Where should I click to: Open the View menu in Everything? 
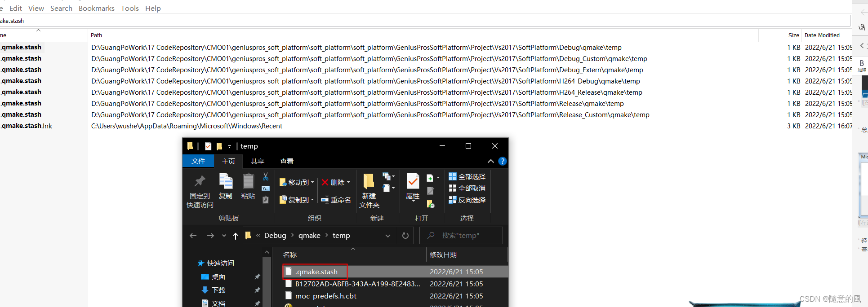36,8
